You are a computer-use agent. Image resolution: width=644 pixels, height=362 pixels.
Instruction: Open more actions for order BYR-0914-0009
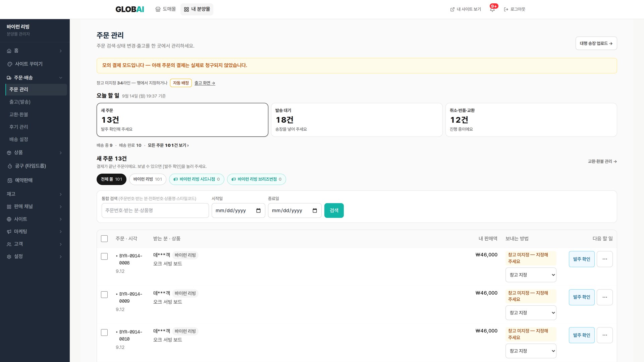click(x=605, y=297)
